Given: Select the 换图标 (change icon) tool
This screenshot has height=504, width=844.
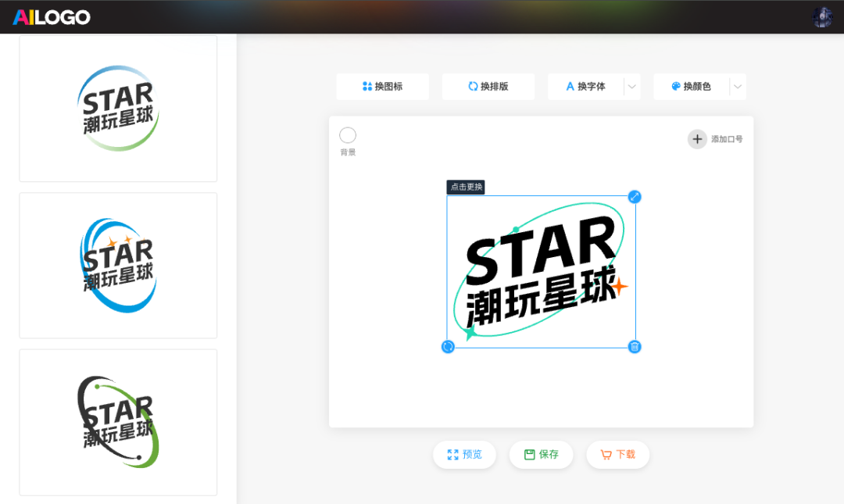Looking at the screenshot, I should click(x=382, y=86).
